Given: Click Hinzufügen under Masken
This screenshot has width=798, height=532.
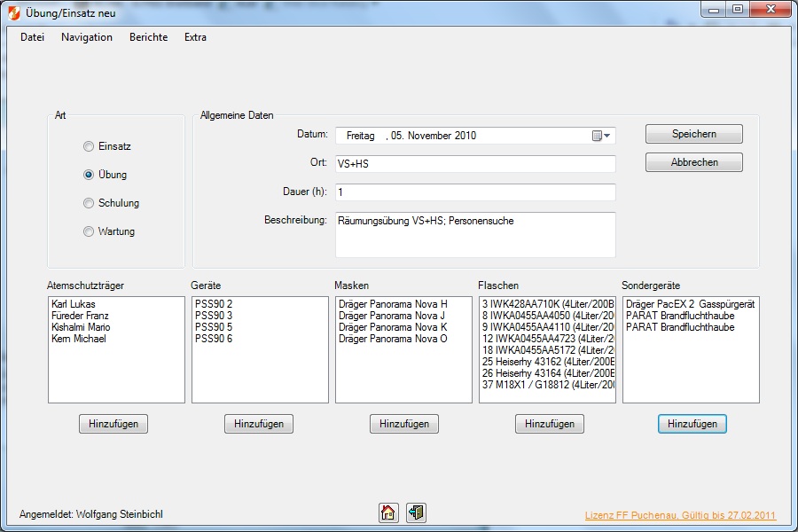Looking at the screenshot, I should [404, 424].
